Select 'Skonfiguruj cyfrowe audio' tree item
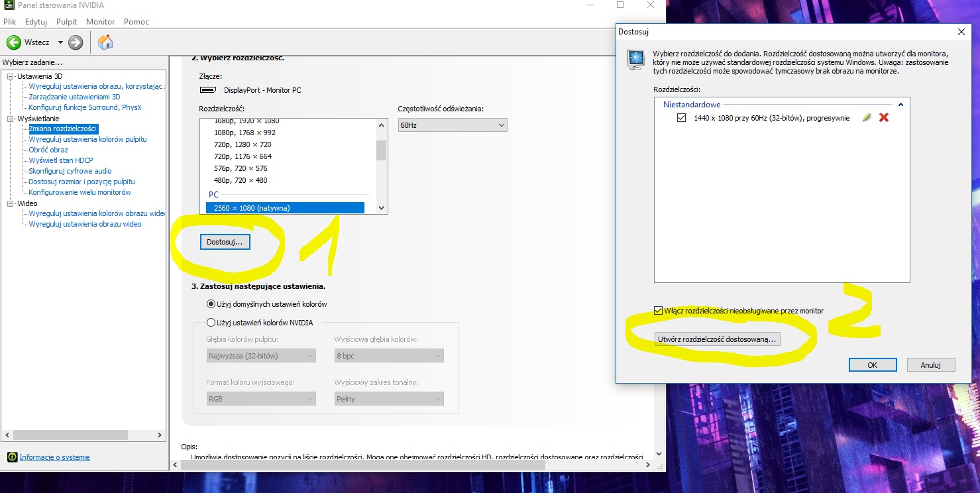The width and height of the screenshot is (980, 493). [x=70, y=171]
